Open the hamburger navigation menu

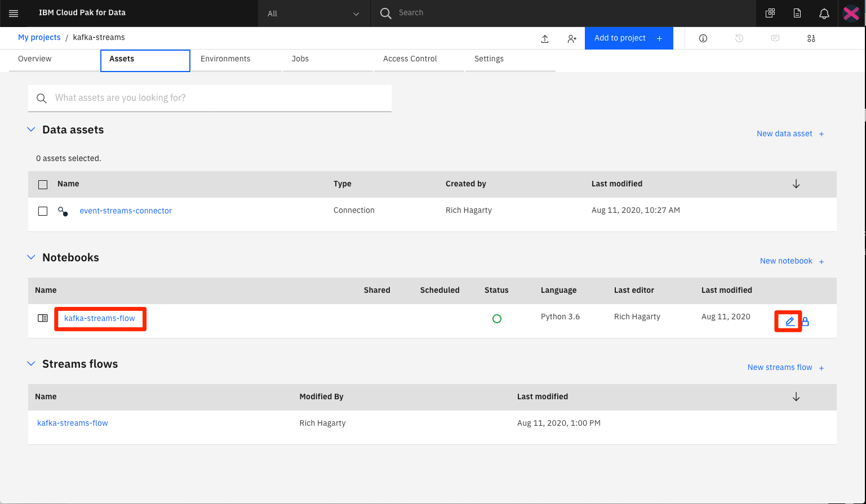point(14,13)
